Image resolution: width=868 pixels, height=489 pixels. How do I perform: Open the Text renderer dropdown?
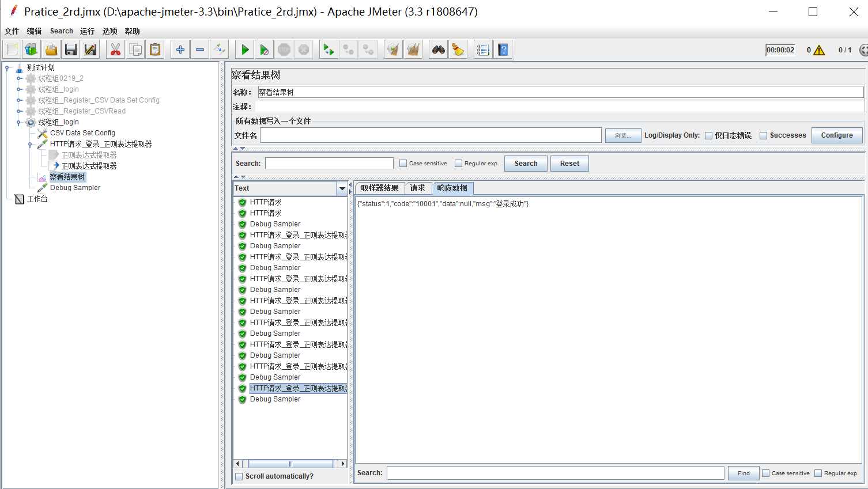[x=342, y=188]
